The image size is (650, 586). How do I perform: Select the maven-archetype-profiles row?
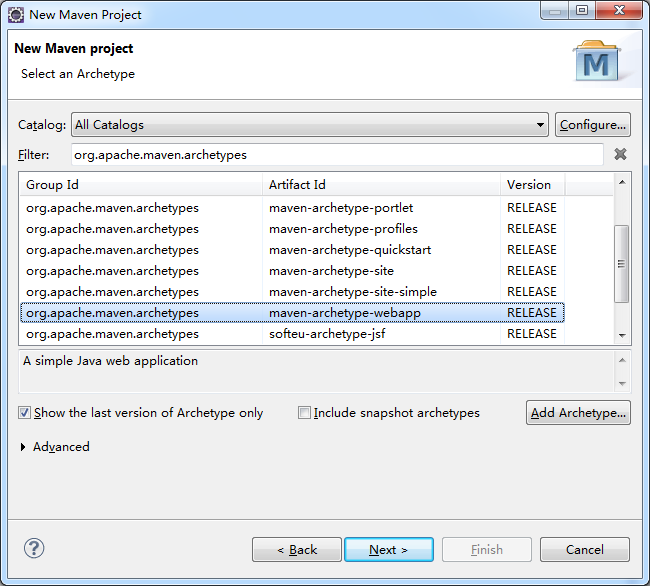coord(292,229)
